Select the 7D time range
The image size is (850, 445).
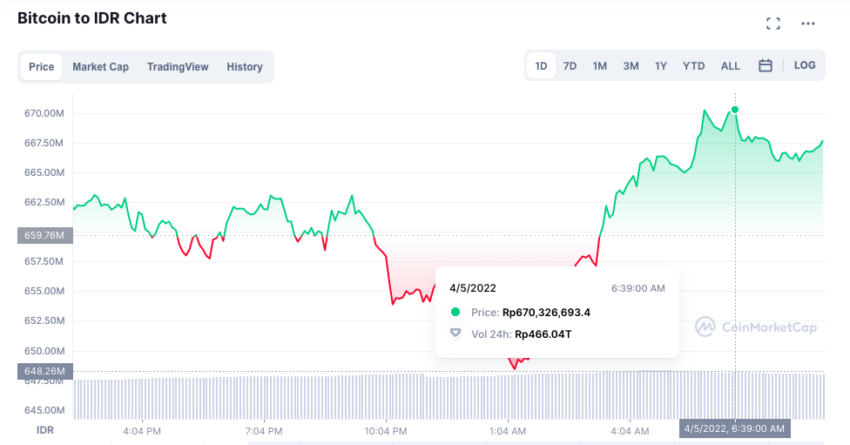click(570, 66)
